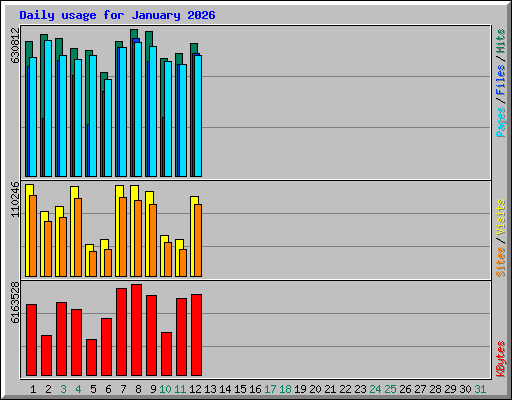Click day label 8 on the x-axis

(x=138, y=389)
